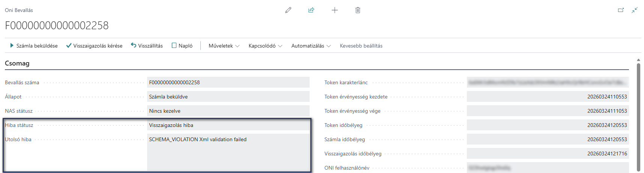Screen dimensions: 644x173
Task: Click the Visszaigazolás időbélyeg label
Action: [353, 154]
